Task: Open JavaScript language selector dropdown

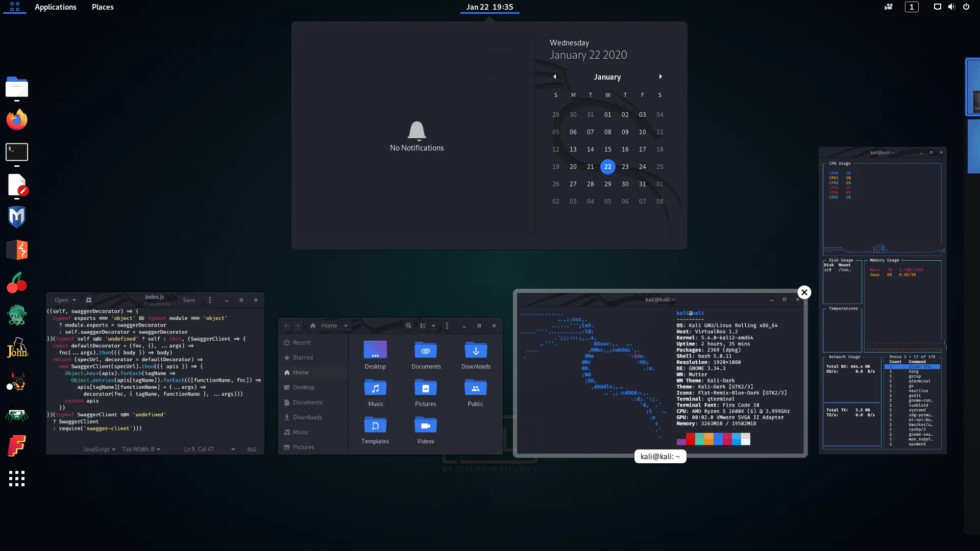Action: click(x=99, y=449)
